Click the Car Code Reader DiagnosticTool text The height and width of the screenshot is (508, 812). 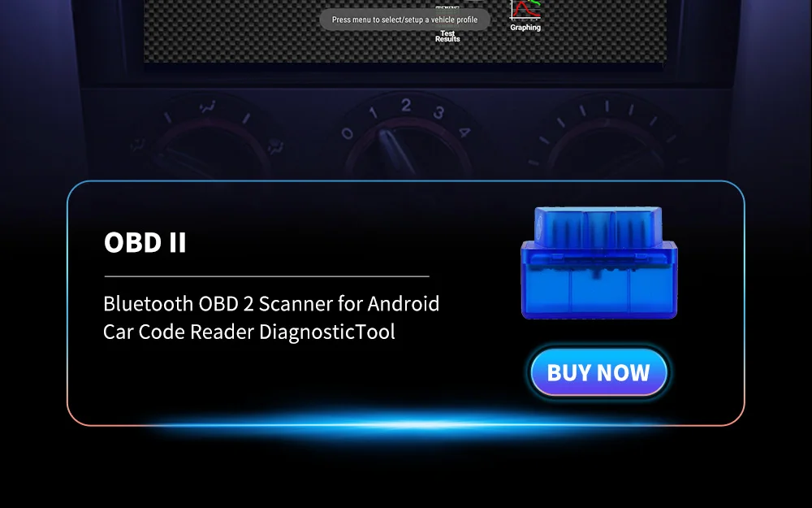(249, 332)
